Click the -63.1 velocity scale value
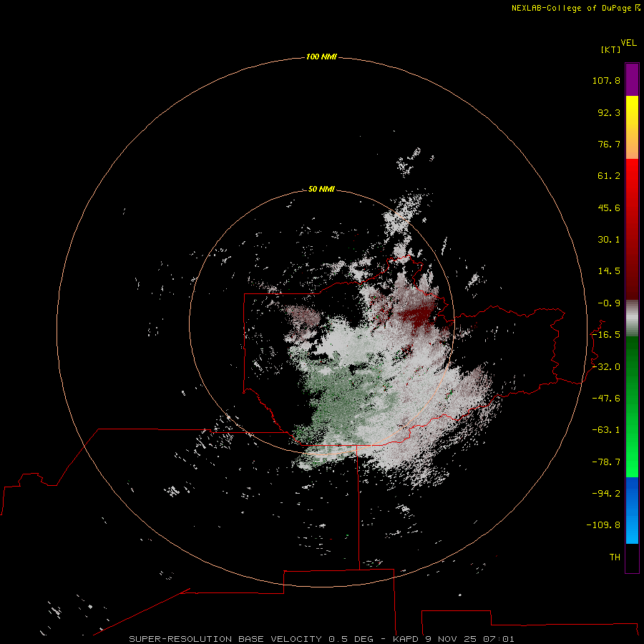This screenshot has height=644, width=644. pyautogui.click(x=606, y=430)
